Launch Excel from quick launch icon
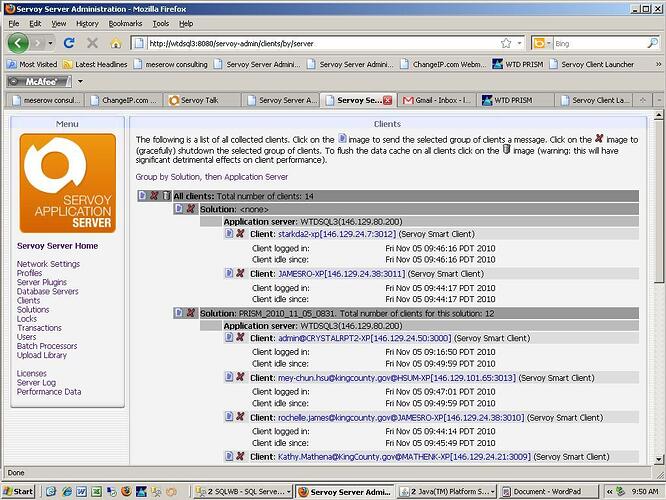666x500 pixels. (x=96, y=492)
